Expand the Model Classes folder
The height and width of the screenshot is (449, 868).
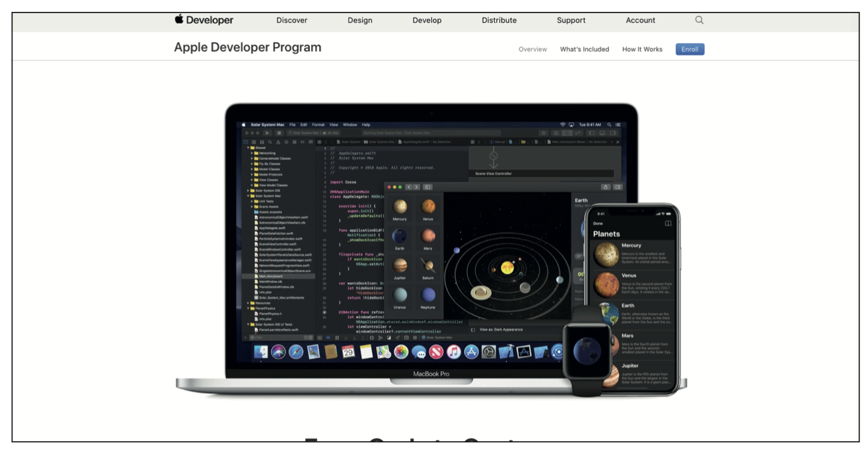[252, 169]
